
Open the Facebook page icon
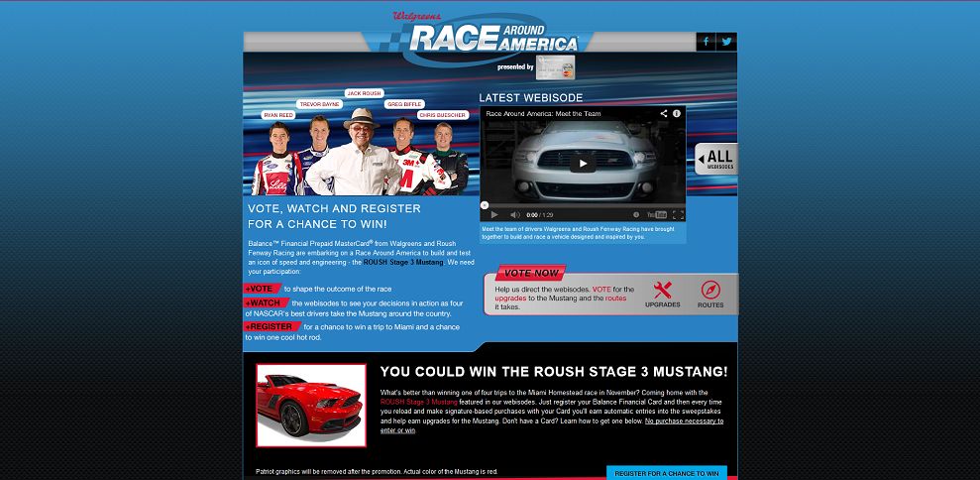[707, 42]
